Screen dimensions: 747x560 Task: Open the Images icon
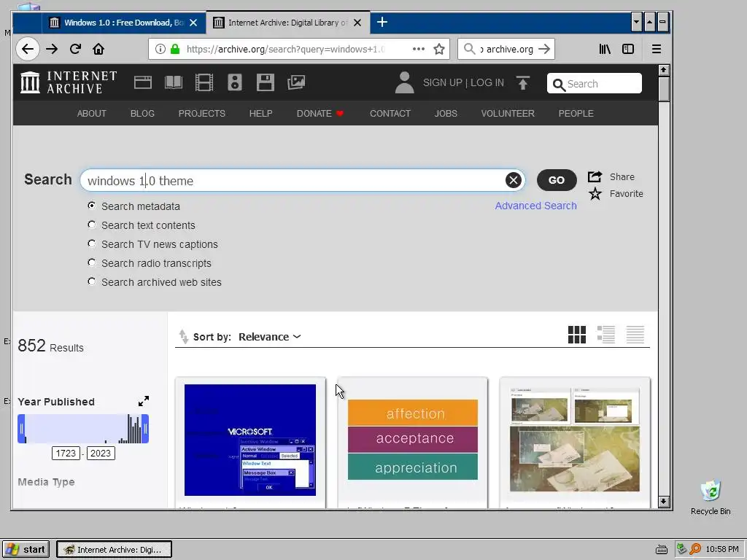(x=296, y=82)
